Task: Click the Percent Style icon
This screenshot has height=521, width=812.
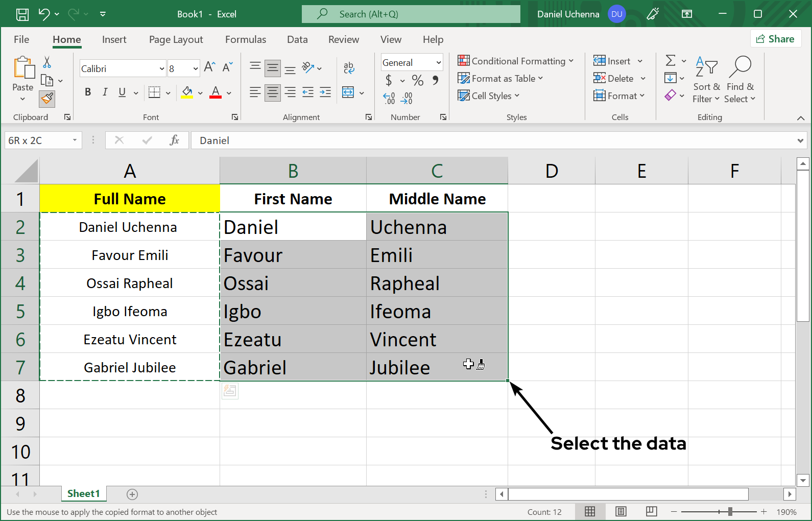Action: click(x=418, y=80)
